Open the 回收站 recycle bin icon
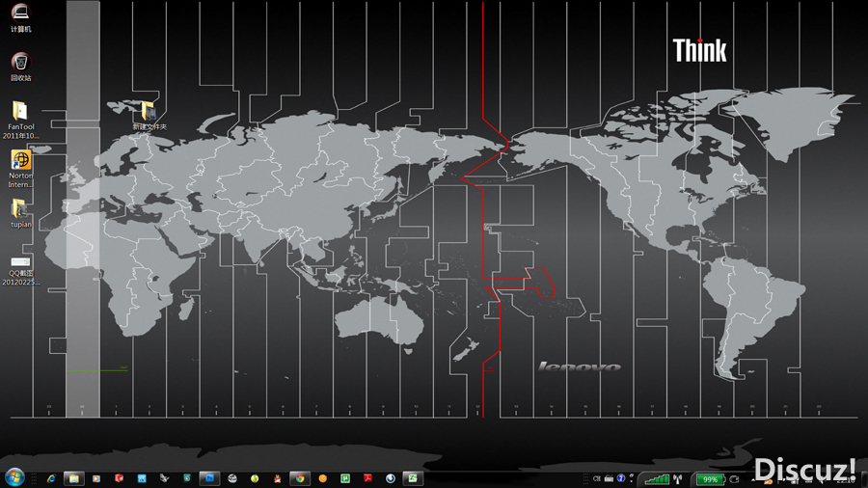The image size is (868, 488). tap(20, 67)
